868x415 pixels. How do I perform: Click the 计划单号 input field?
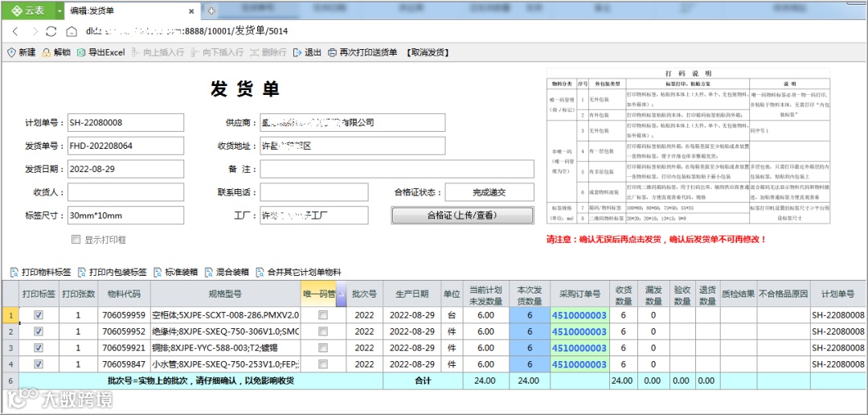125,122
